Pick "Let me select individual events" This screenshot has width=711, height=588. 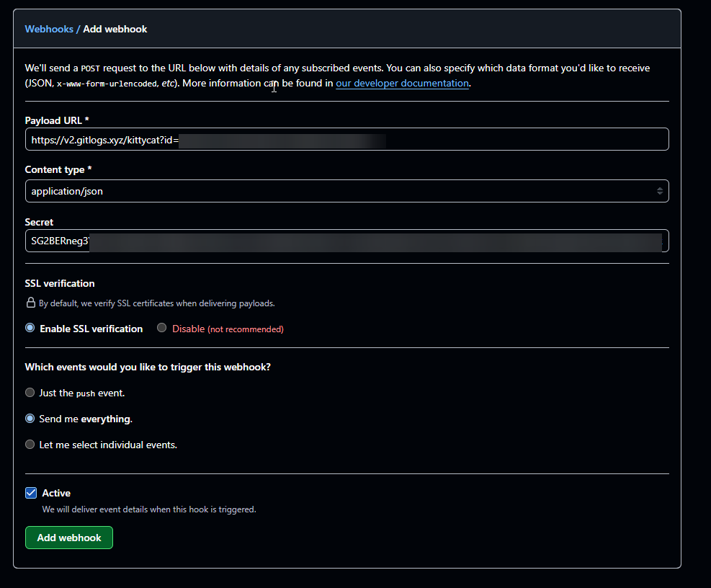(30, 444)
